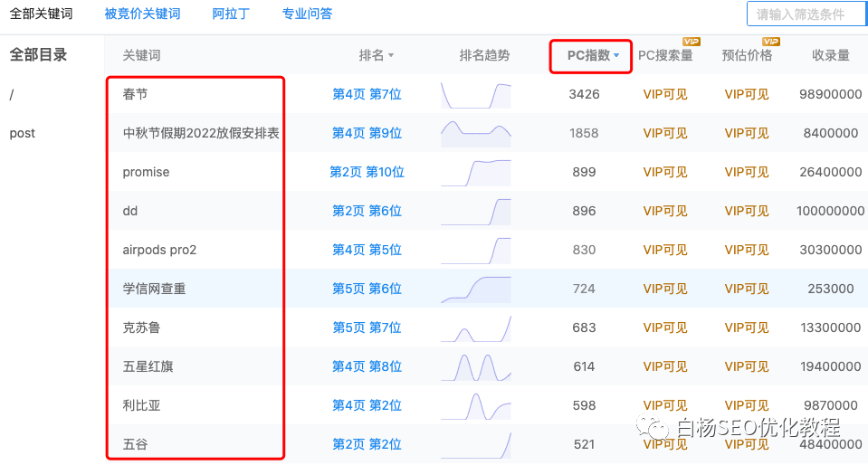Click keyword 学信网查重
Viewport: 868px width, 465px height.
(x=154, y=289)
